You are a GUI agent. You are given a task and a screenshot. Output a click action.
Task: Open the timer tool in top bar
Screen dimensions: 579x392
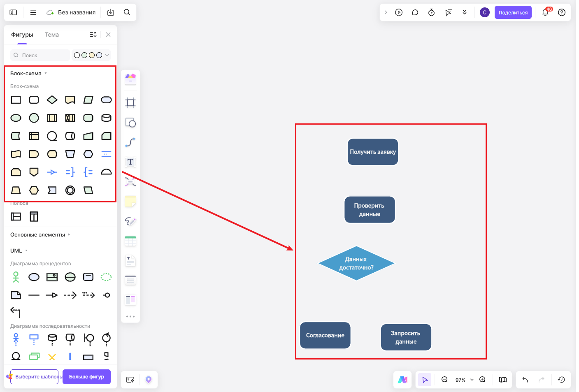[x=432, y=12]
